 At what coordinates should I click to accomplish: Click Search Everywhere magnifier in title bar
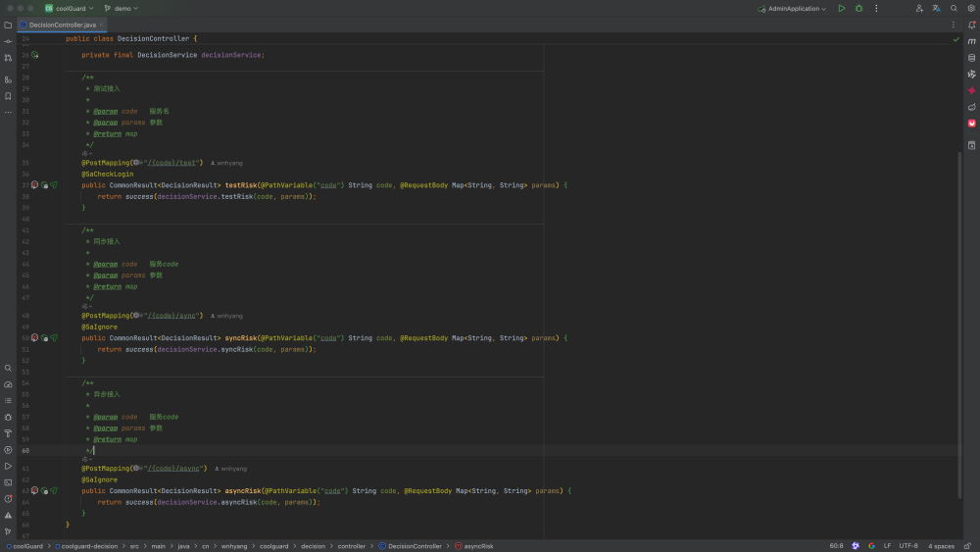[x=954, y=8]
